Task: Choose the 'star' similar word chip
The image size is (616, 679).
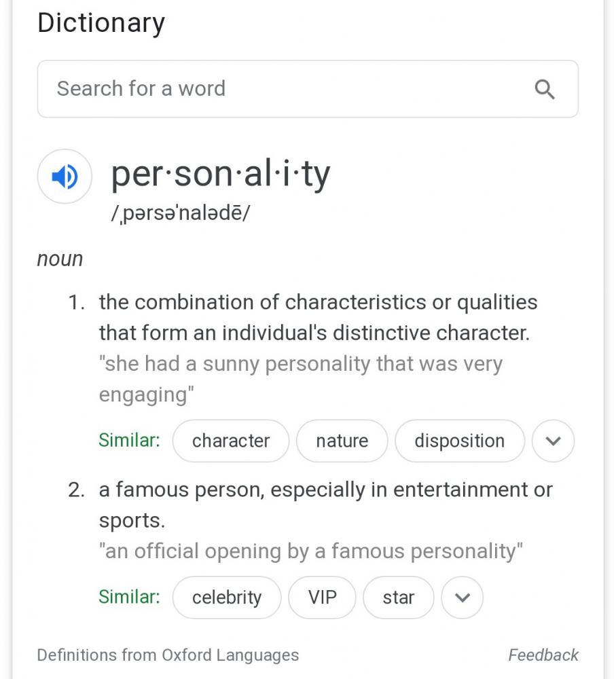Action: tap(398, 598)
